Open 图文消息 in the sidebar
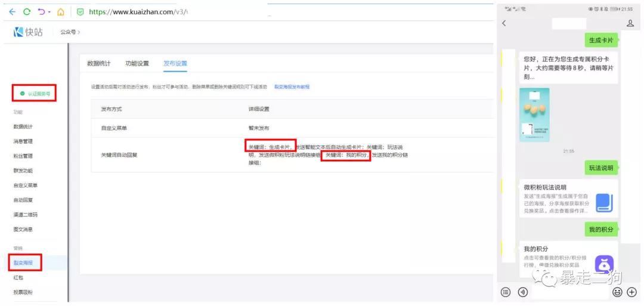 click(23, 229)
